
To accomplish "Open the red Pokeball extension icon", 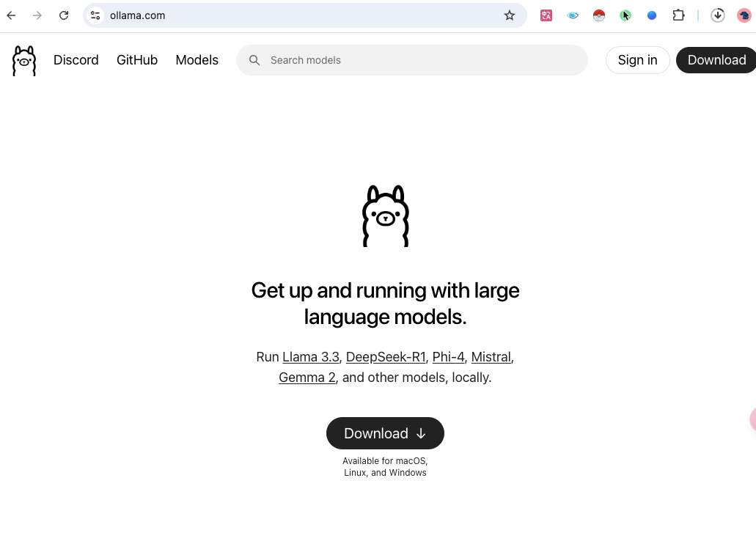I will pyautogui.click(x=599, y=15).
